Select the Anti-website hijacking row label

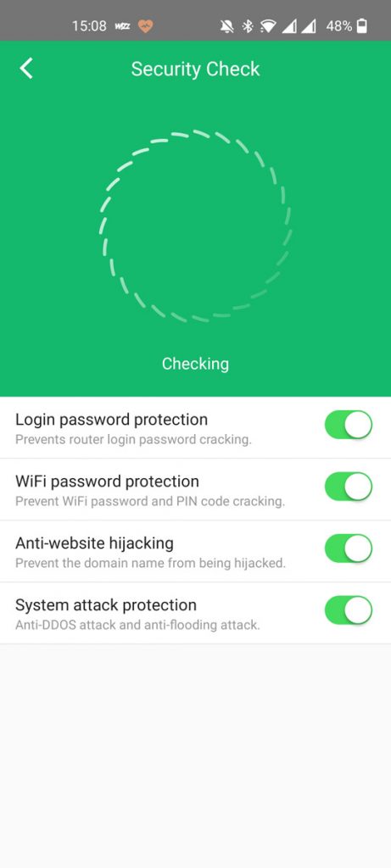[94, 543]
